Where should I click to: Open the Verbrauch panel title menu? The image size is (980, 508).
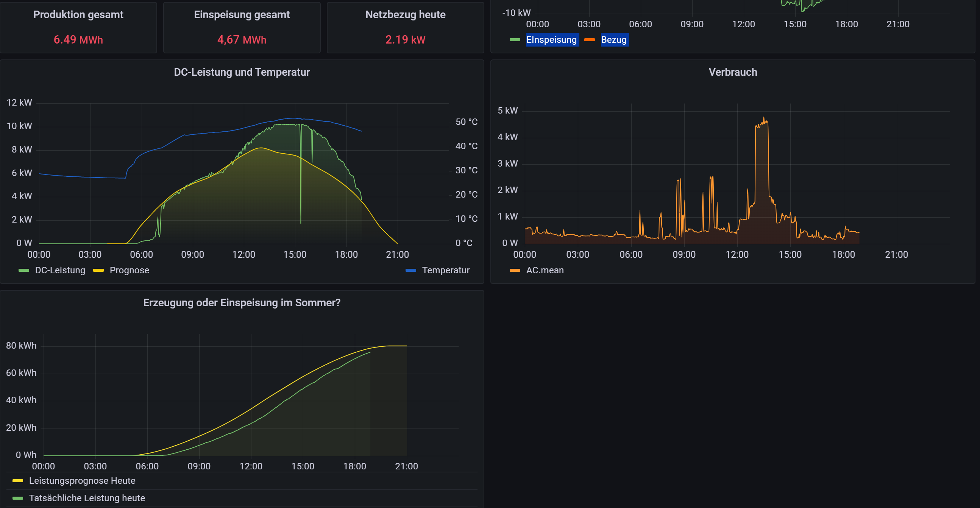[x=732, y=72]
